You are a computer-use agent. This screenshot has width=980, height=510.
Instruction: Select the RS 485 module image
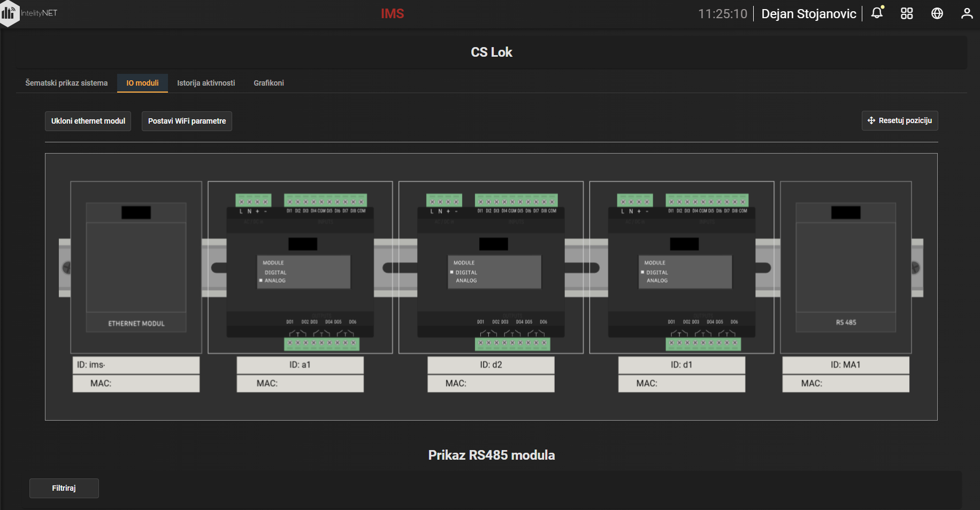(x=846, y=267)
